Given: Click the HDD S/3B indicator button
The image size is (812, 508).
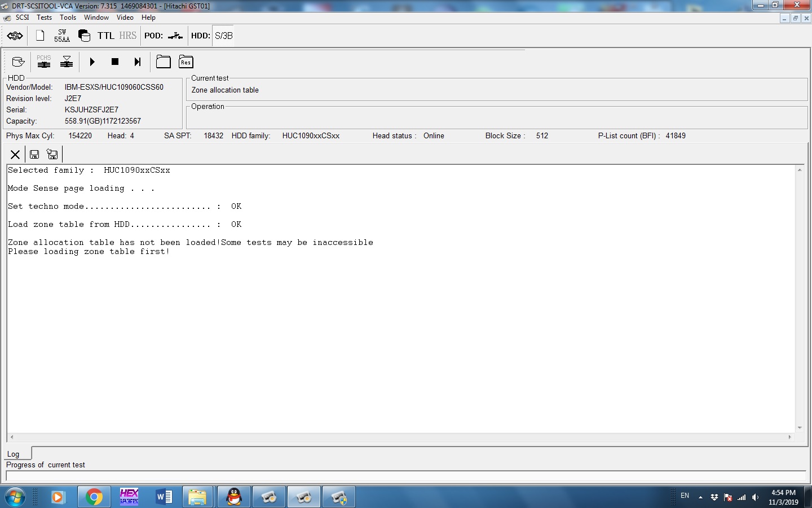Looking at the screenshot, I should [x=223, y=36].
